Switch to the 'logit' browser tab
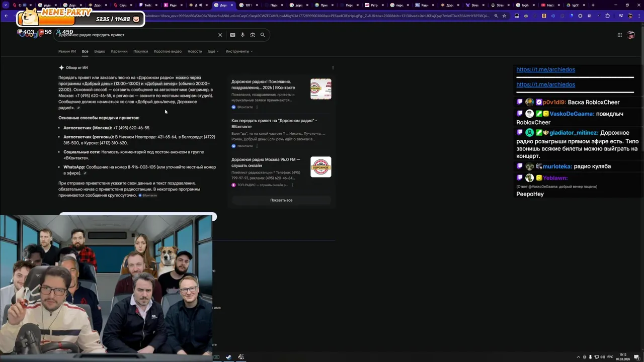Viewport: 644px width, 362px height. 524,5
